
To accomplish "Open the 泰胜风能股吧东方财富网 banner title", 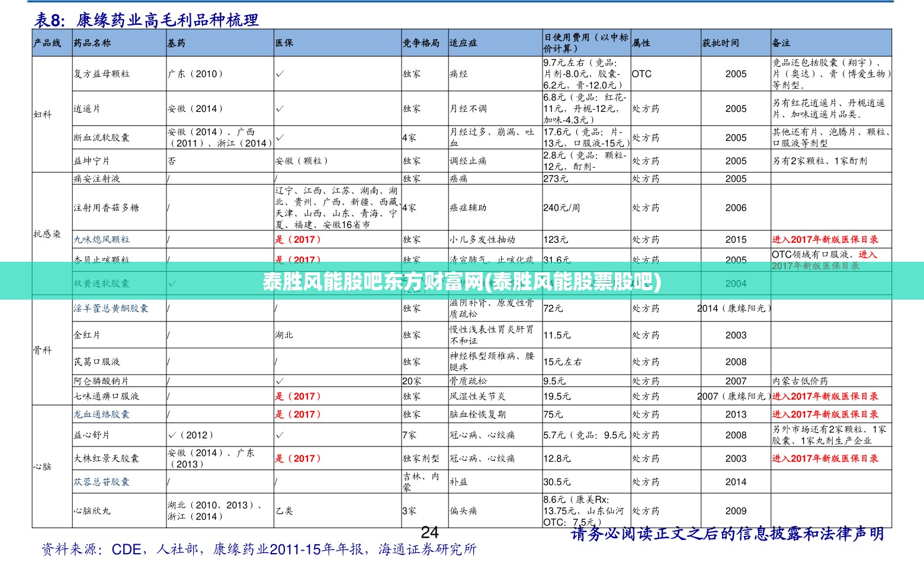I will tap(462, 282).
